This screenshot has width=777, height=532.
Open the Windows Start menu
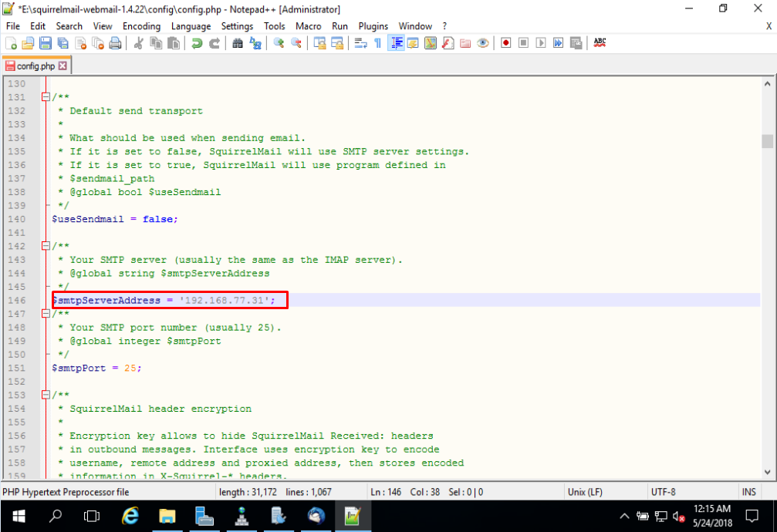tap(19, 517)
